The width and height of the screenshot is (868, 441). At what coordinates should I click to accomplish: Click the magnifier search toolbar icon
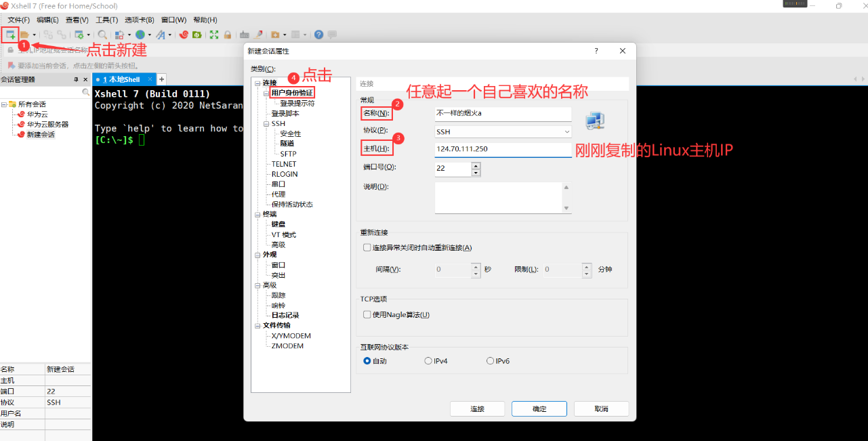click(102, 35)
